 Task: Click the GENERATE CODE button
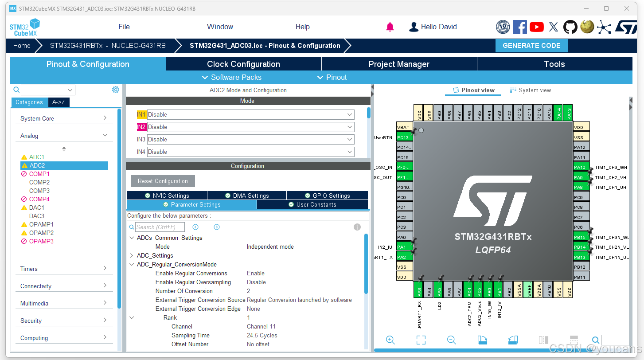pyautogui.click(x=531, y=46)
